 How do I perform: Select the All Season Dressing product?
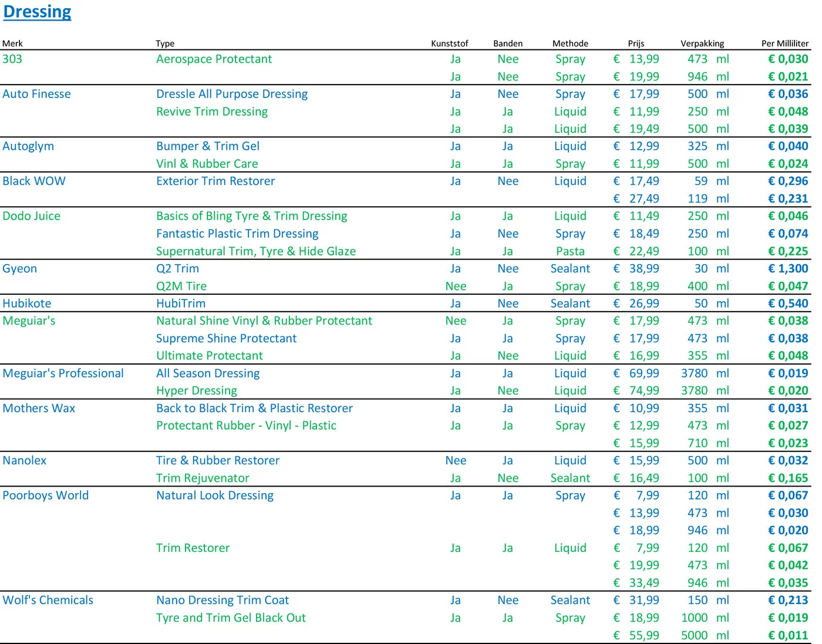coord(208,373)
